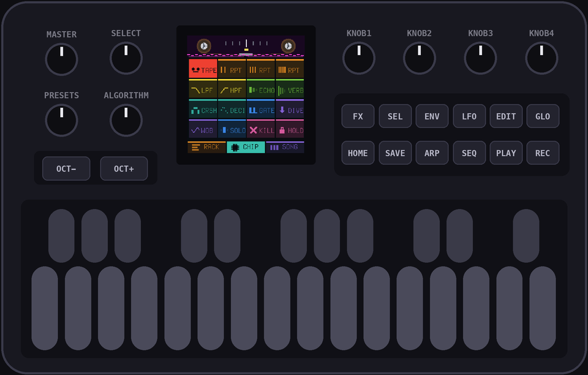Open the ENV envelope page
Screen dimensions: 588x375
pos(432,116)
